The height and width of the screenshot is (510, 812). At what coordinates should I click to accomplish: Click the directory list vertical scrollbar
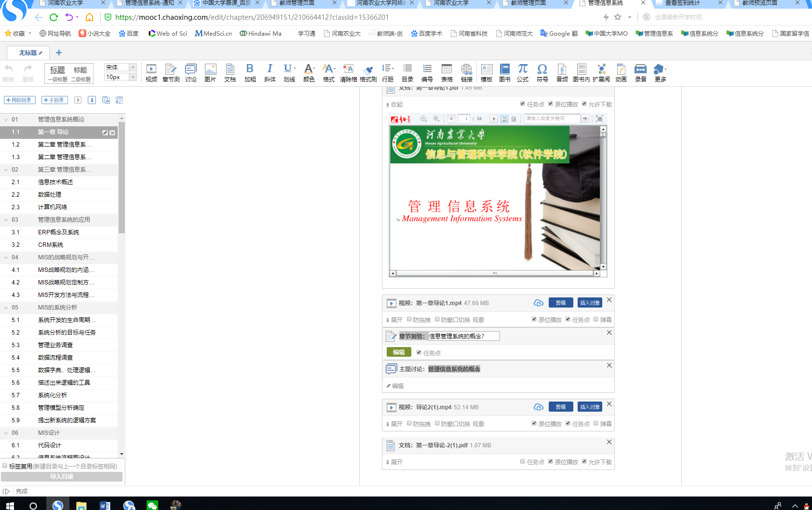122,178
